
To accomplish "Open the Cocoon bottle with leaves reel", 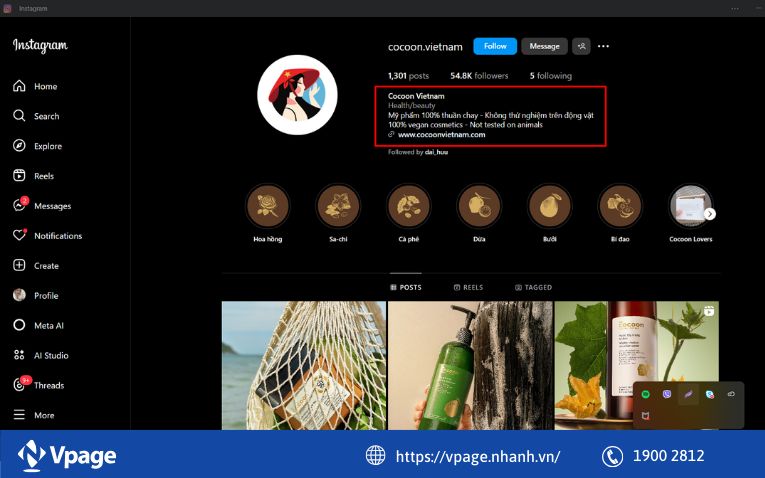I will 636,365.
